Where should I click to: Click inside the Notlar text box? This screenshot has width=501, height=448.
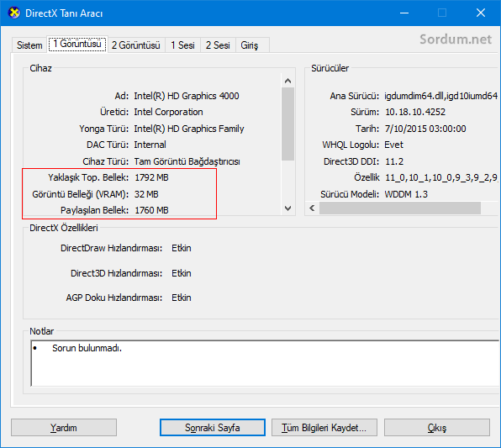[265, 363]
